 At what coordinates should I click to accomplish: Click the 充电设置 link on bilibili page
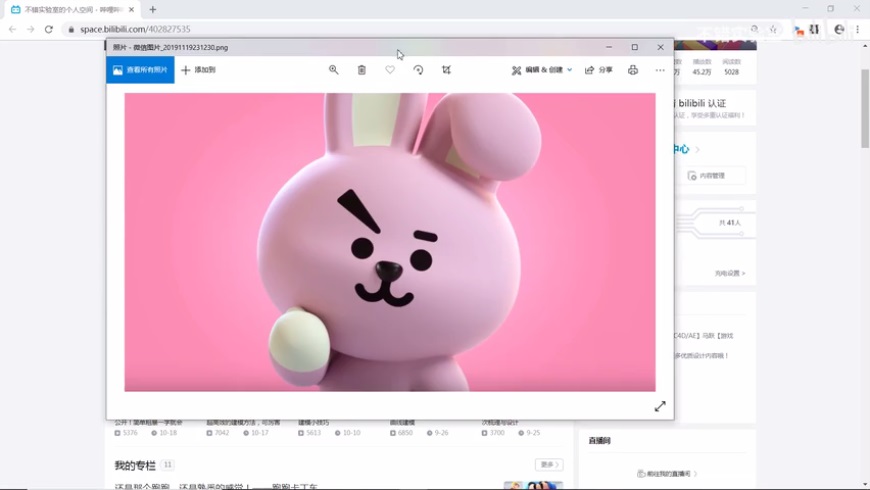730,273
